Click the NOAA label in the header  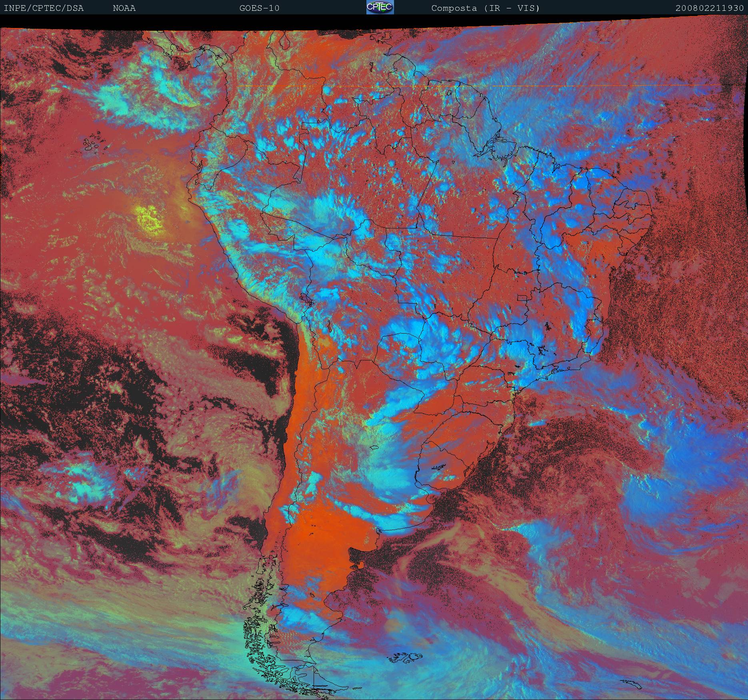(124, 8)
